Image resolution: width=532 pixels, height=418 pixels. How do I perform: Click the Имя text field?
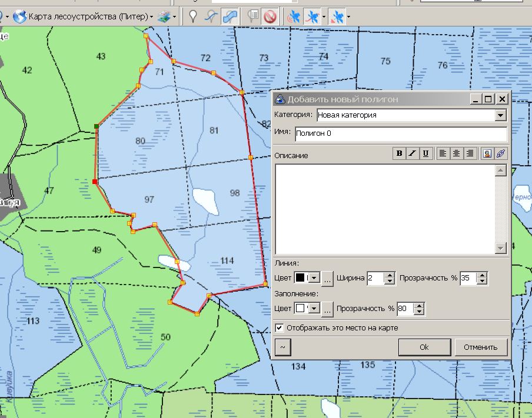click(400, 134)
